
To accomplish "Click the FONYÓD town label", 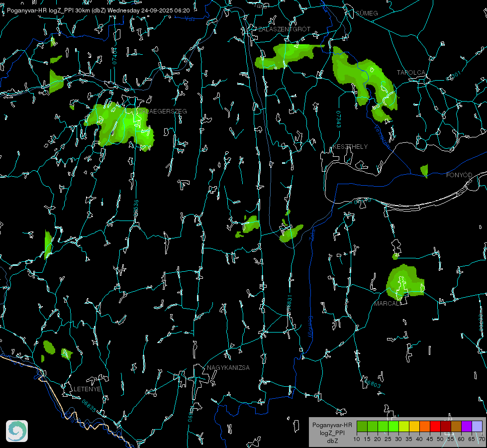I will pyautogui.click(x=459, y=175).
